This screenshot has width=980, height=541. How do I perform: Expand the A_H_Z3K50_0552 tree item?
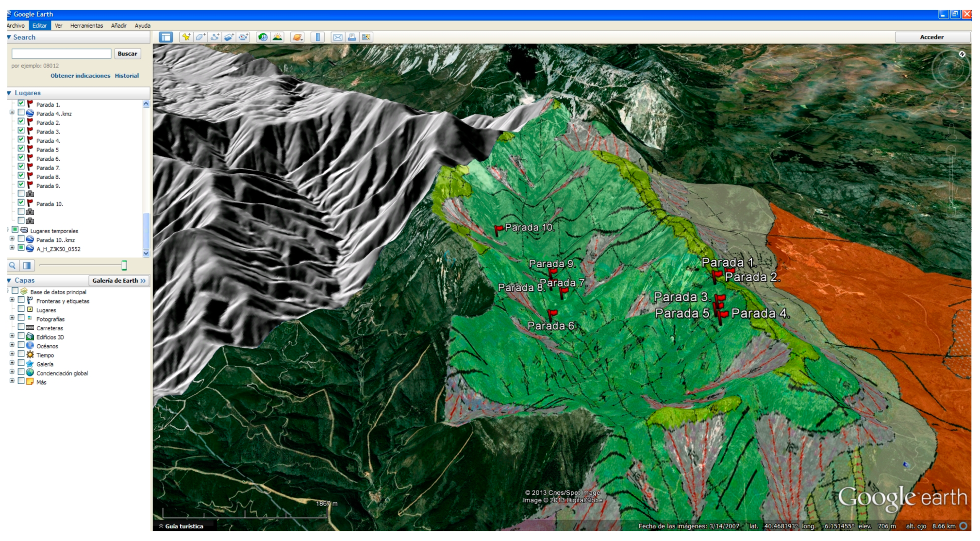pos(12,248)
